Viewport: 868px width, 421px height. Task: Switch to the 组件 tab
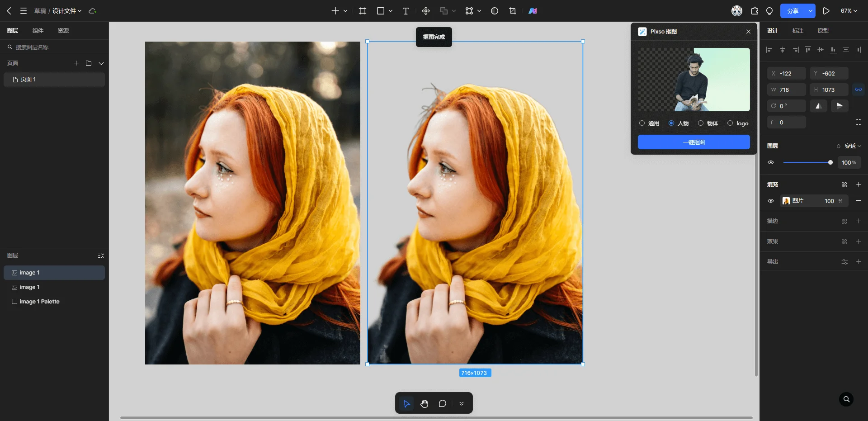click(x=38, y=31)
